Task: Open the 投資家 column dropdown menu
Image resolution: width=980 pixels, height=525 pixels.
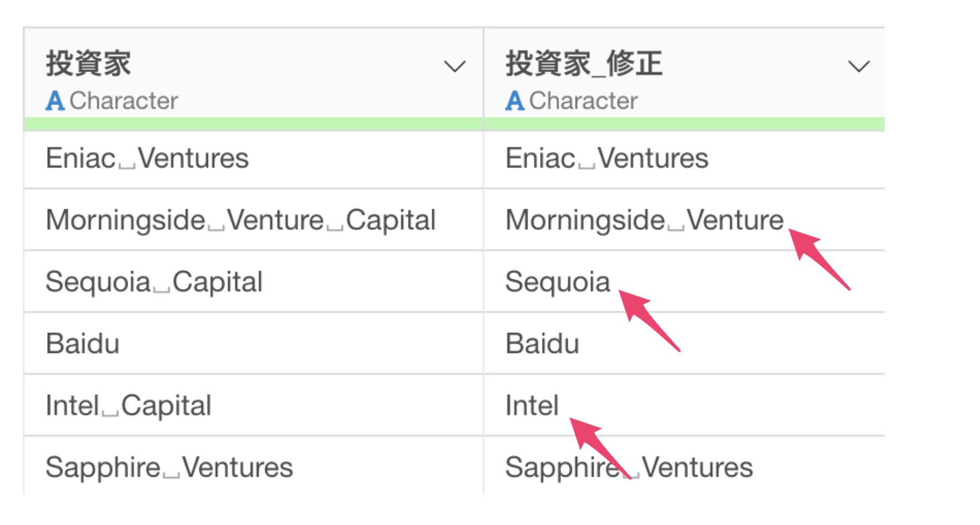Action: click(454, 67)
